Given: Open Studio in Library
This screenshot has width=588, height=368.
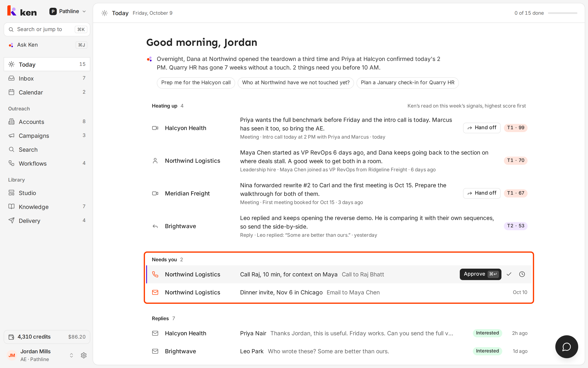Looking at the screenshot, I should point(47,193).
